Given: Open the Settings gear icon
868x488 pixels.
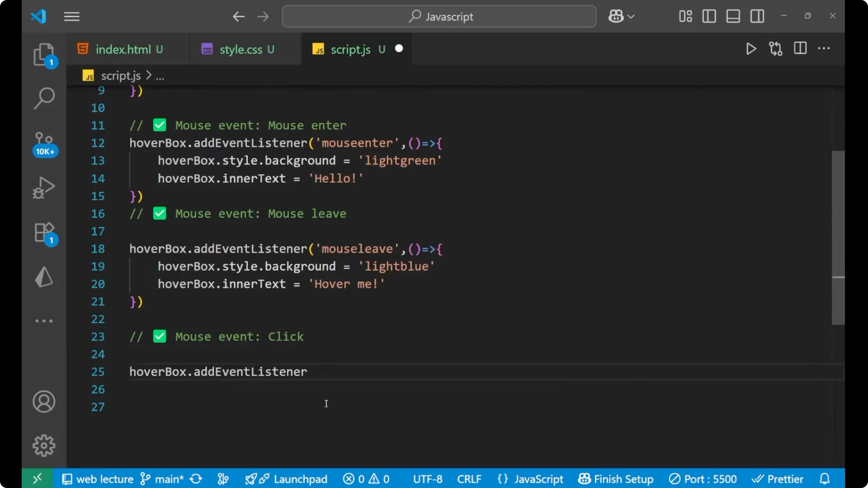Looking at the screenshot, I should pyautogui.click(x=44, y=445).
